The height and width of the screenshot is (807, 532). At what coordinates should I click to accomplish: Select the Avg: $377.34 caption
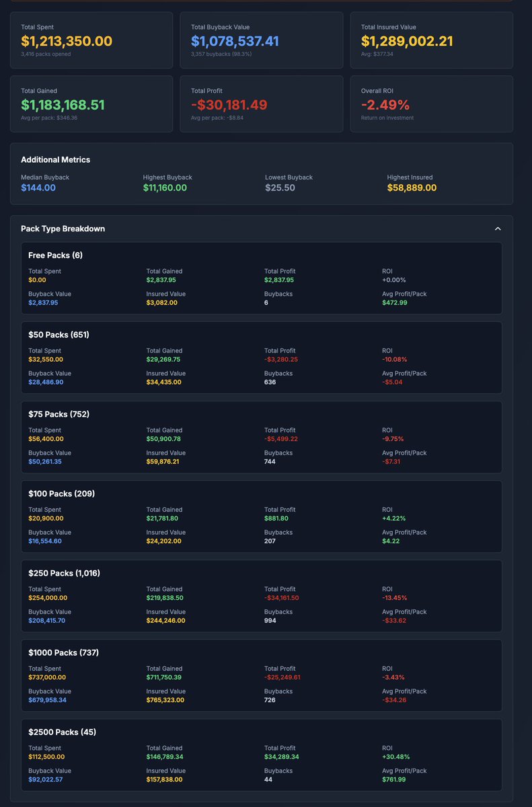(x=379, y=54)
